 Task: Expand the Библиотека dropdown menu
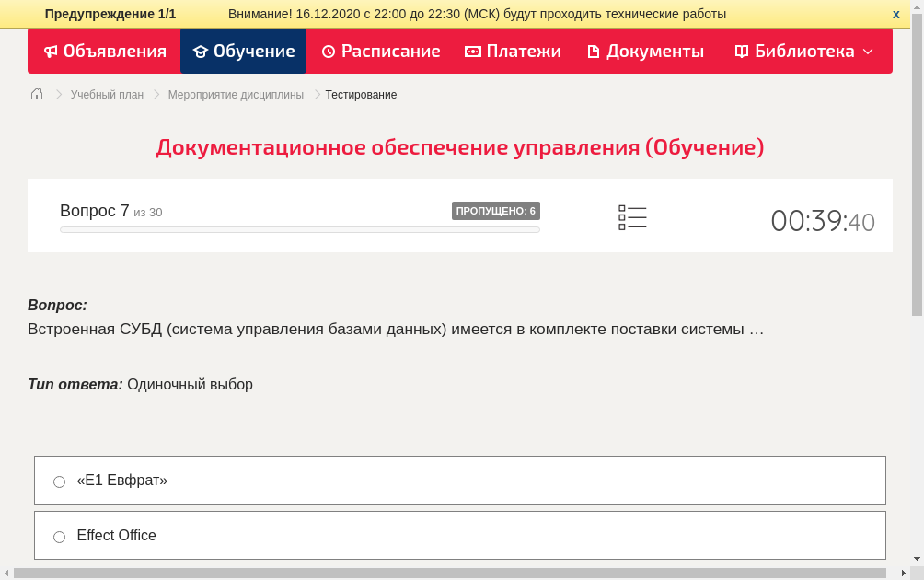tap(867, 52)
